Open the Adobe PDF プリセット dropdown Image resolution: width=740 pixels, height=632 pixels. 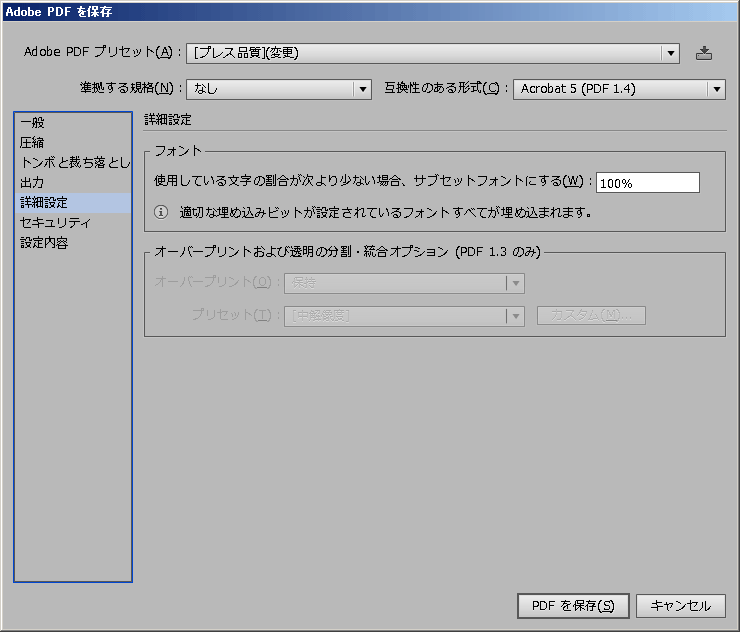tap(433, 53)
